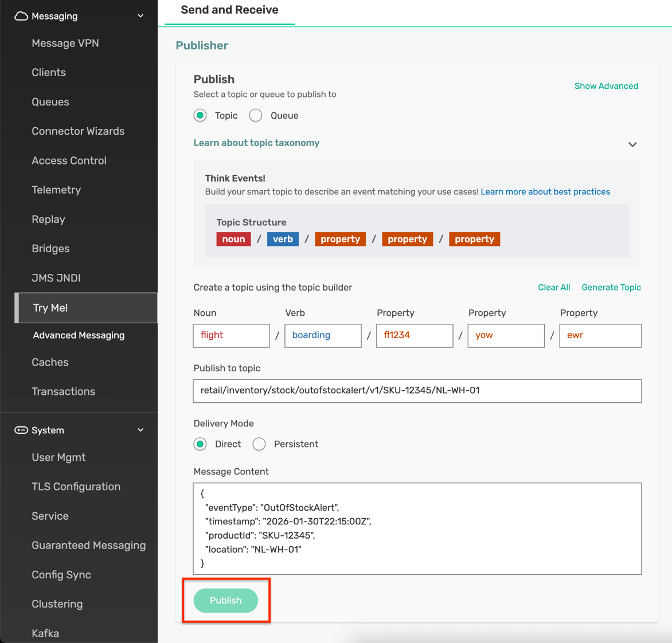Click the red noun tag
The height and width of the screenshot is (643, 672).
pos(233,239)
